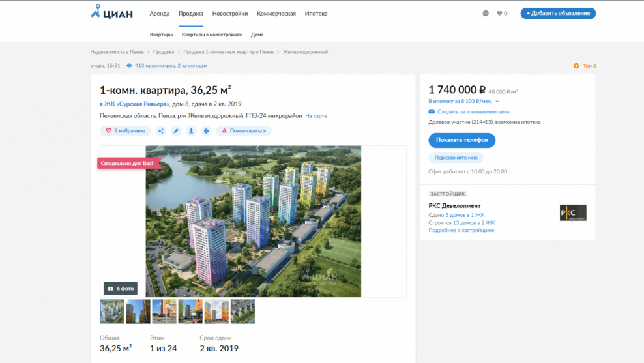Add listing to В избранное
The width and height of the screenshot is (644, 363).
click(125, 130)
